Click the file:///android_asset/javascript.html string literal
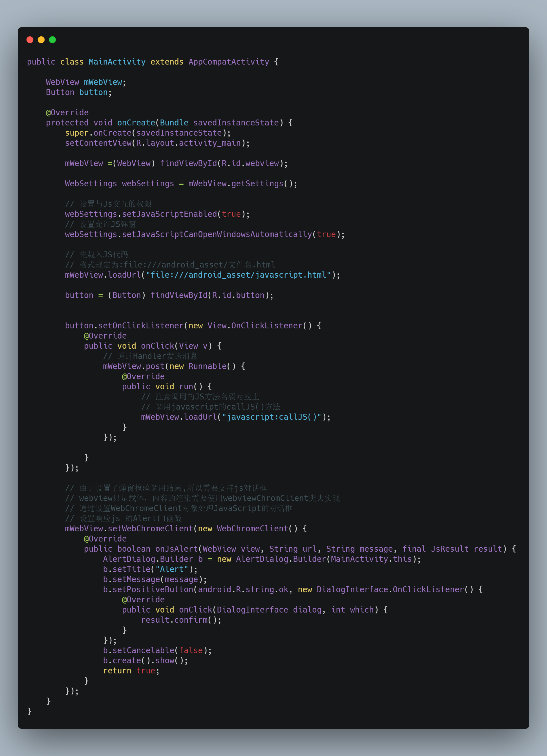 tap(238, 275)
